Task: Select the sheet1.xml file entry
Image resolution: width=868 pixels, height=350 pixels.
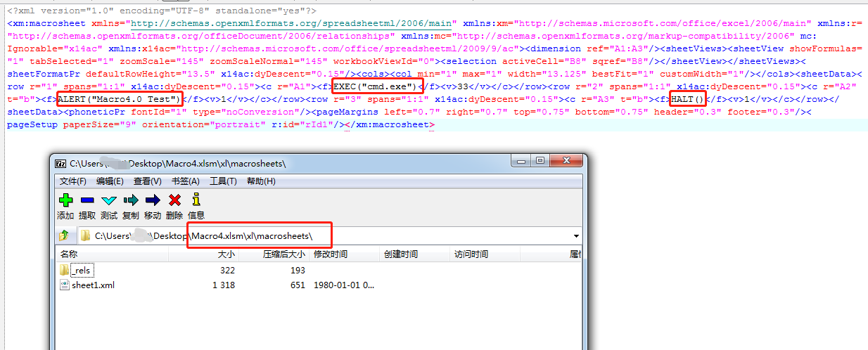Action: click(92, 285)
